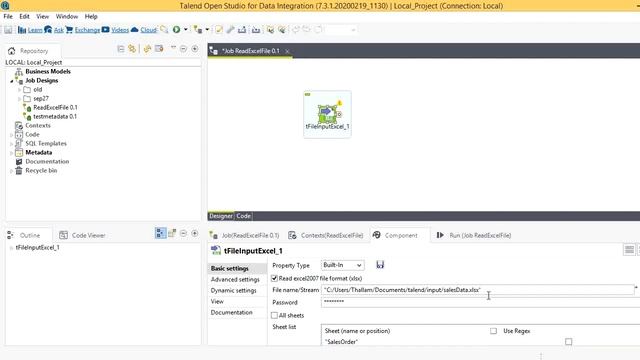Select Documentation in the repository tree
Viewport: 640px width, 360px height.
(47, 162)
